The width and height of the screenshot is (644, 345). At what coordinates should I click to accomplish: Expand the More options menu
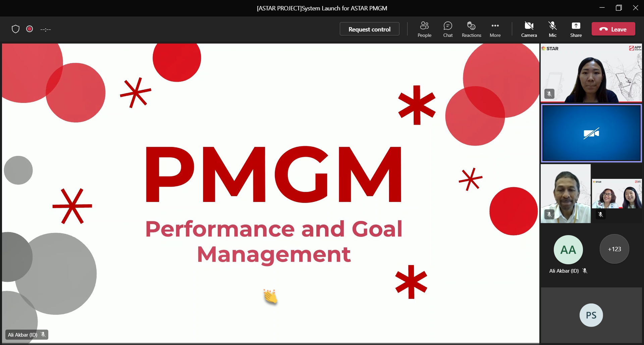pos(495,29)
